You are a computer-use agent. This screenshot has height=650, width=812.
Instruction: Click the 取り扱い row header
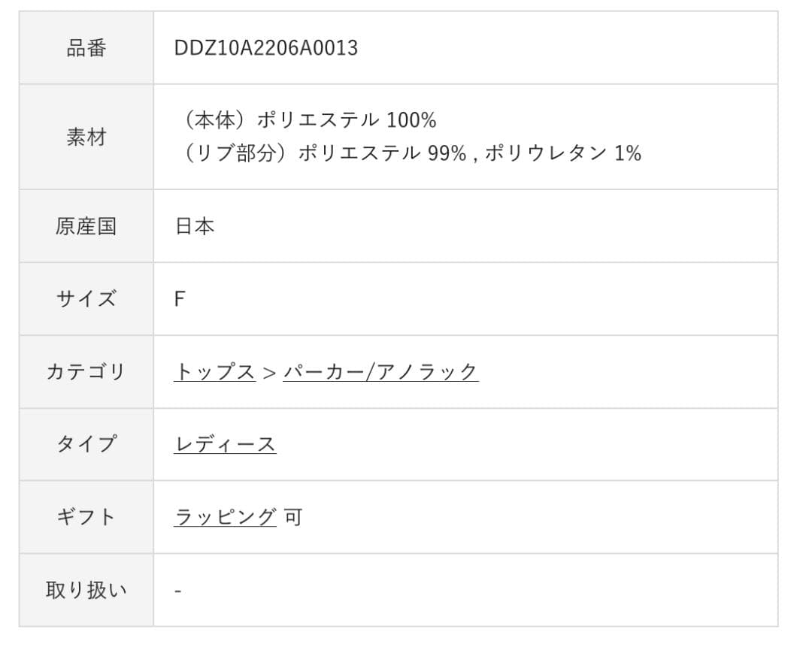coord(86,589)
